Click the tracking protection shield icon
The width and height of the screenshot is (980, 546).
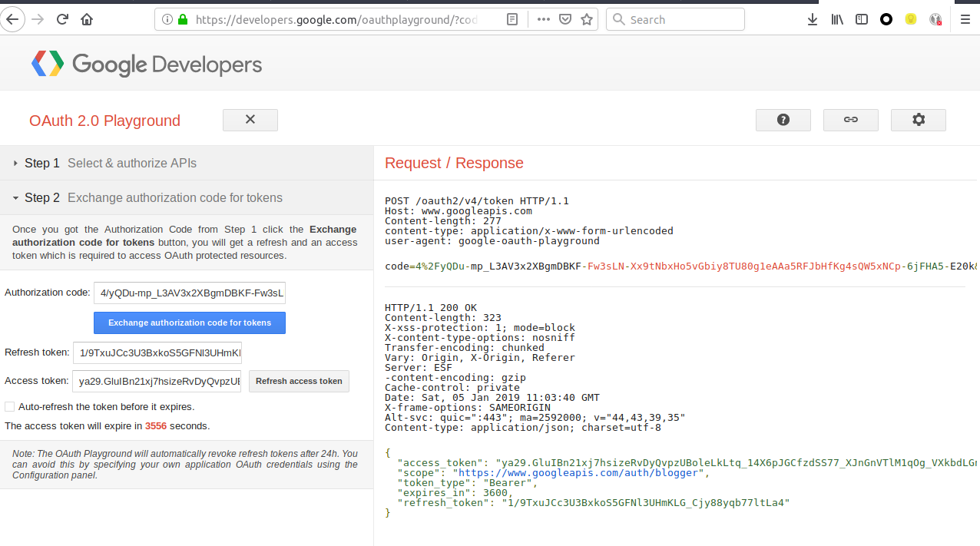click(x=564, y=19)
